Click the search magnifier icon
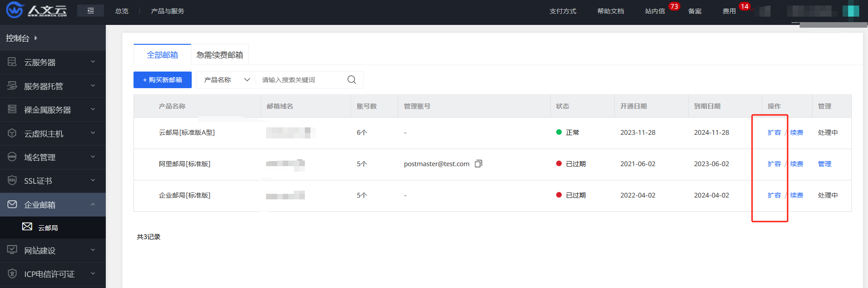The width and height of the screenshot is (868, 288). coord(352,79)
